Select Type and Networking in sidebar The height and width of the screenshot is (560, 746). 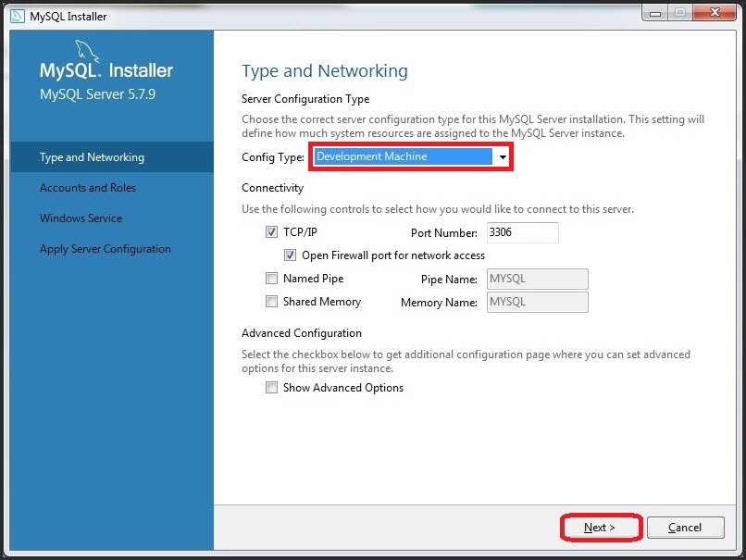pos(111,157)
